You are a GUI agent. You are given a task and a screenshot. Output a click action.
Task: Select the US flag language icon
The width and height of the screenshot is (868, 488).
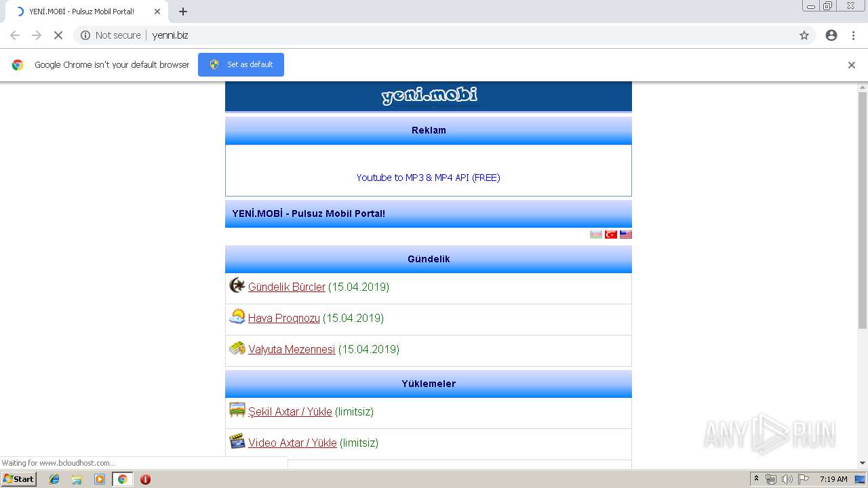coord(626,235)
